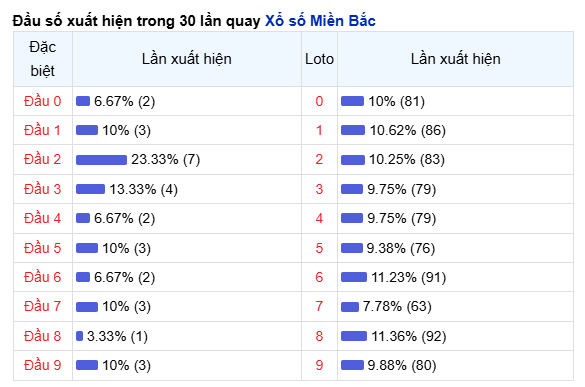Click Loto number 6 in red
The height and width of the screenshot is (387, 585).
coord(319,278)
